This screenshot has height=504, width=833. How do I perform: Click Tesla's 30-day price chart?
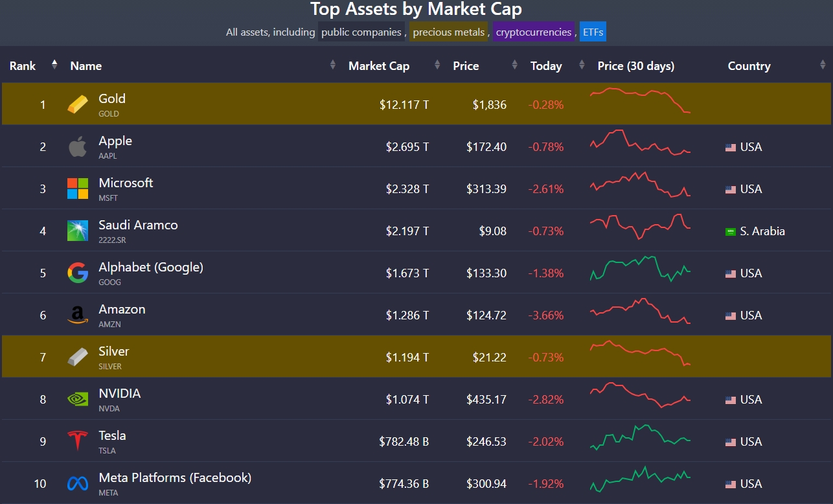(640, 437)
